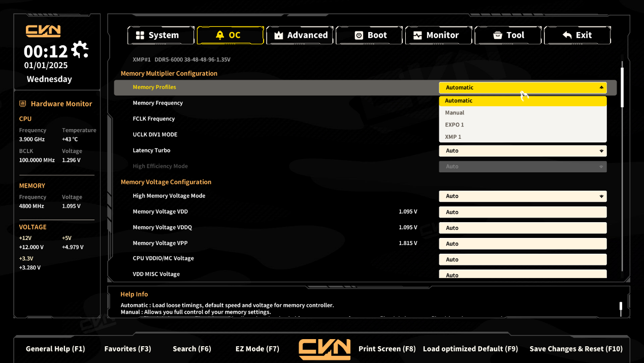The width and height of the screenshot is (644, 363).
Task: Switch to EZ Mode (F7)
Action: 257,349
